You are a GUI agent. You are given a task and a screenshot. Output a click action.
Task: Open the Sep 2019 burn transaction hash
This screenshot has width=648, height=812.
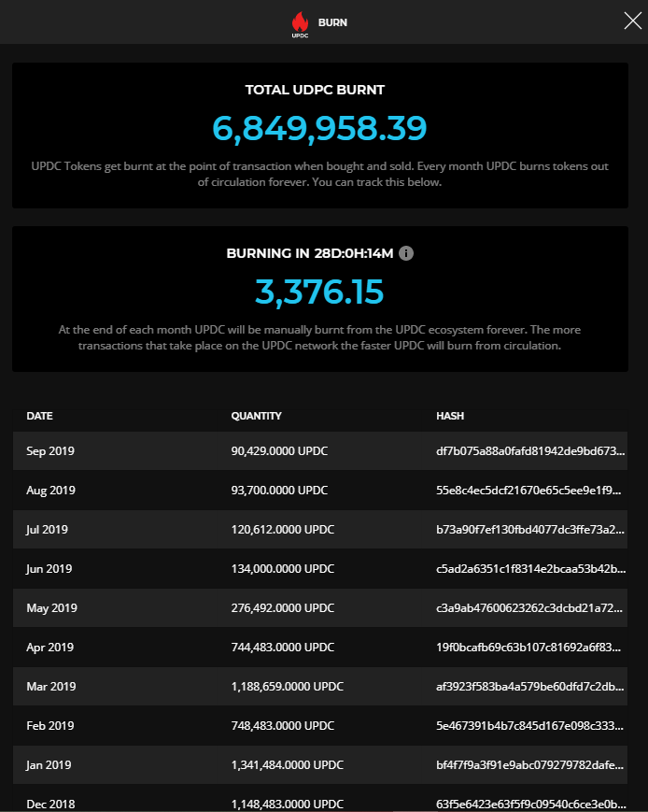point(530,451)
